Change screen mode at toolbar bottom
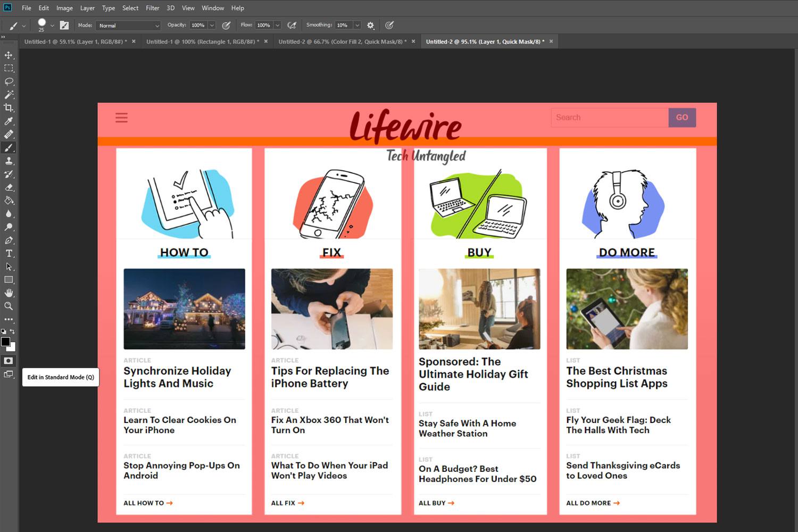The image size is (798, 532). coord(9,375)
